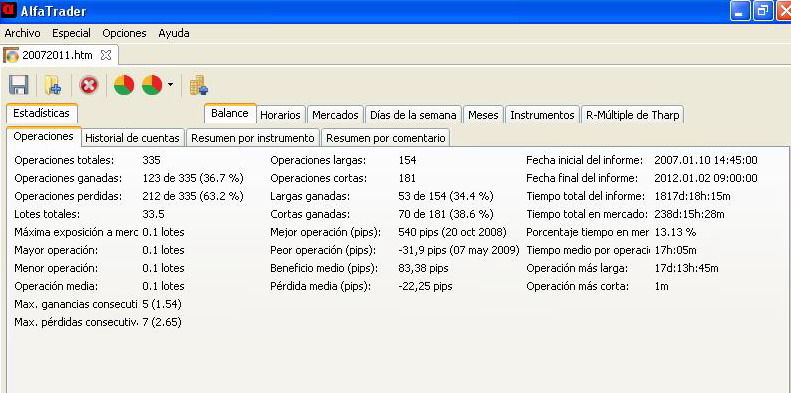Image resolution: width=791 pixels, height=393 pixels.
Task: Click the Fecha inicial del informe label
Action: coord(584,160)
